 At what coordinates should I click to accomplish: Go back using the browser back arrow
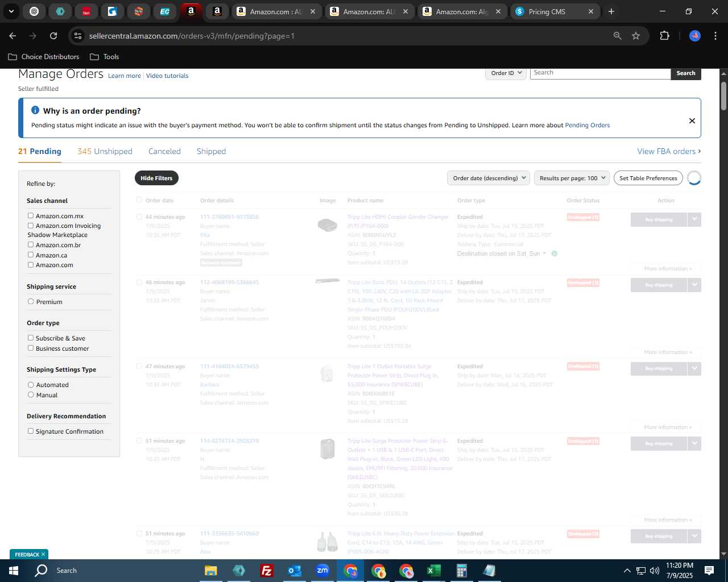click(x=13, y=36)
